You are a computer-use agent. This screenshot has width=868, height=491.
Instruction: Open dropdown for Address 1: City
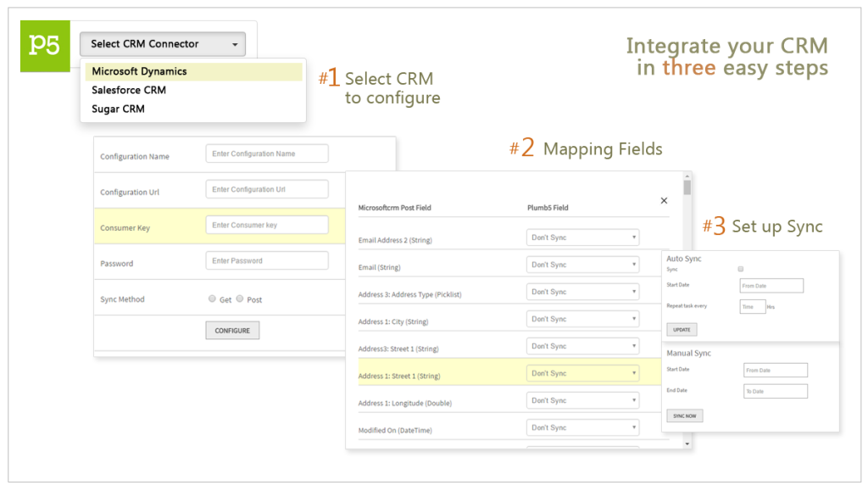583,319
